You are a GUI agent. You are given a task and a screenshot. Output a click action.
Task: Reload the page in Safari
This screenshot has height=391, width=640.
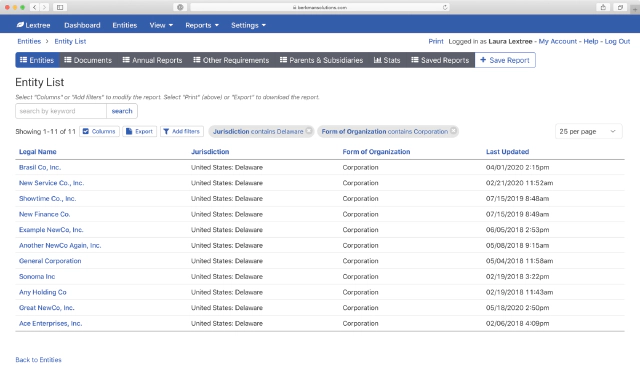coord(445,7)
